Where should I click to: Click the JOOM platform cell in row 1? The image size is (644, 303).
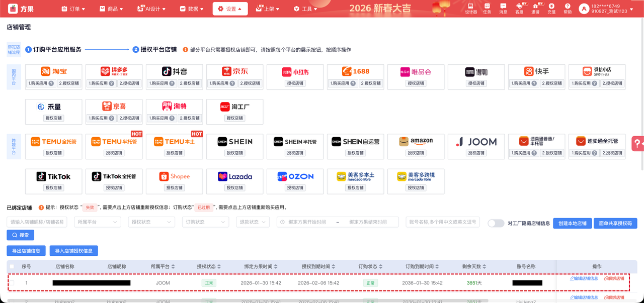163,283
